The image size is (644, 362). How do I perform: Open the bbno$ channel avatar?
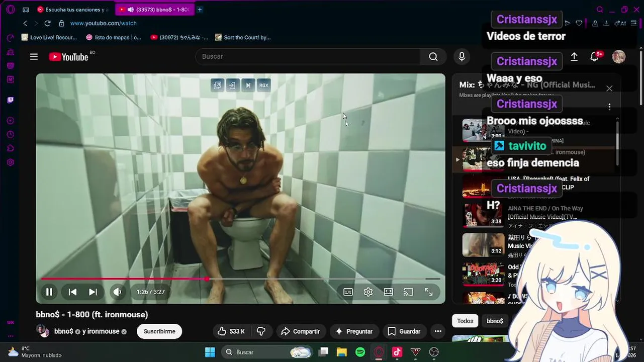click(43, 331)
